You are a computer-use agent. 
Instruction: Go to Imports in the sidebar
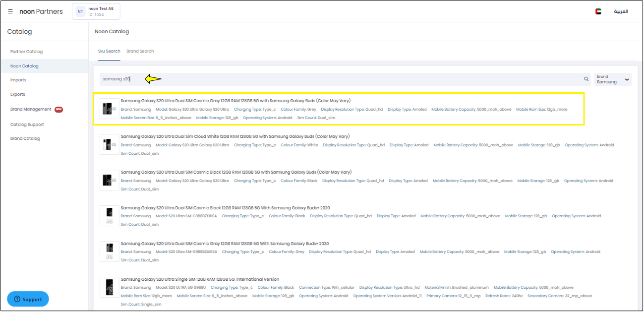click(18, 80)
